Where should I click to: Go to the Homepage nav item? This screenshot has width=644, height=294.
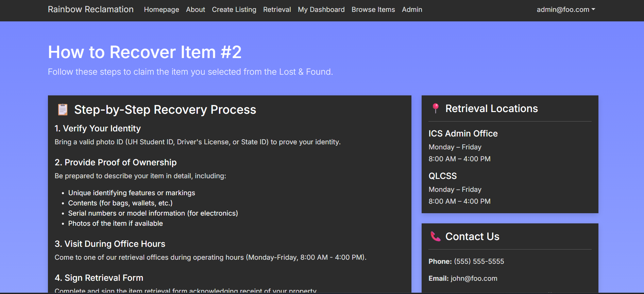click(x=161, y=10)
